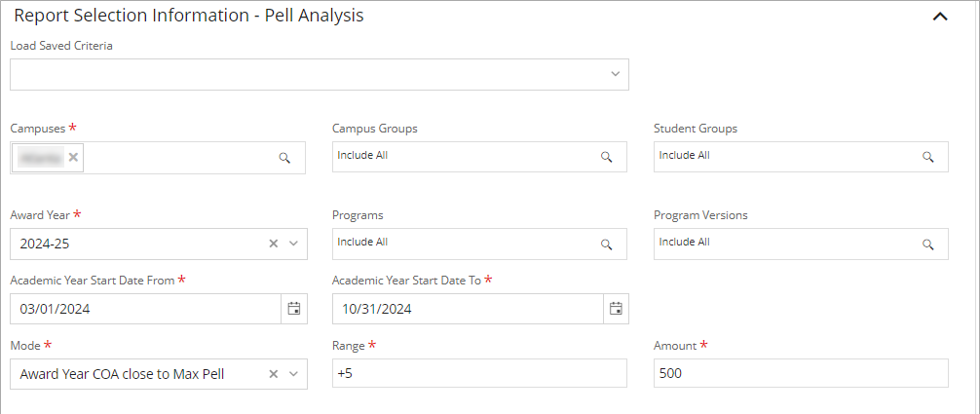Clear the Mode selection value
The height and width of the screenshot is (414, 980).
(274, 374)
